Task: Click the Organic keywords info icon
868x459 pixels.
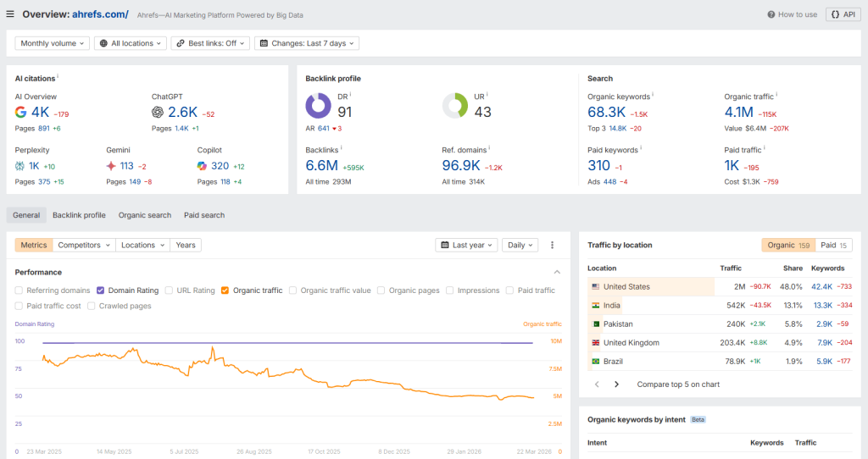Action: coord(653,95)
